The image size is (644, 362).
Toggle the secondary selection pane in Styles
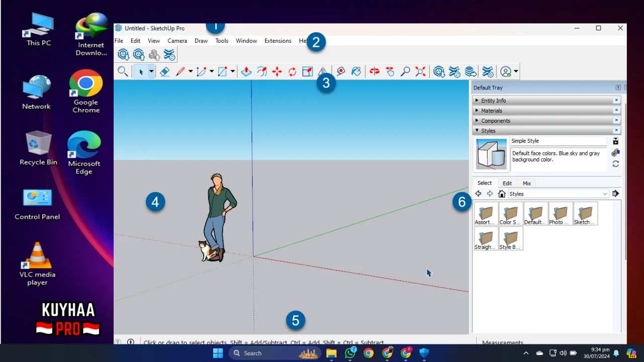[x=615, y=141]
